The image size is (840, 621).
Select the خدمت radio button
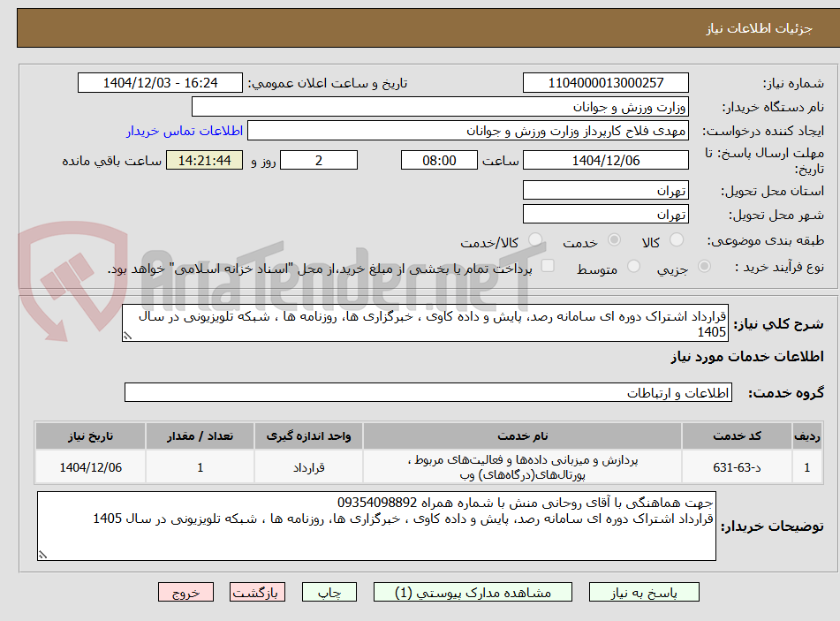[x=614, y=240]
